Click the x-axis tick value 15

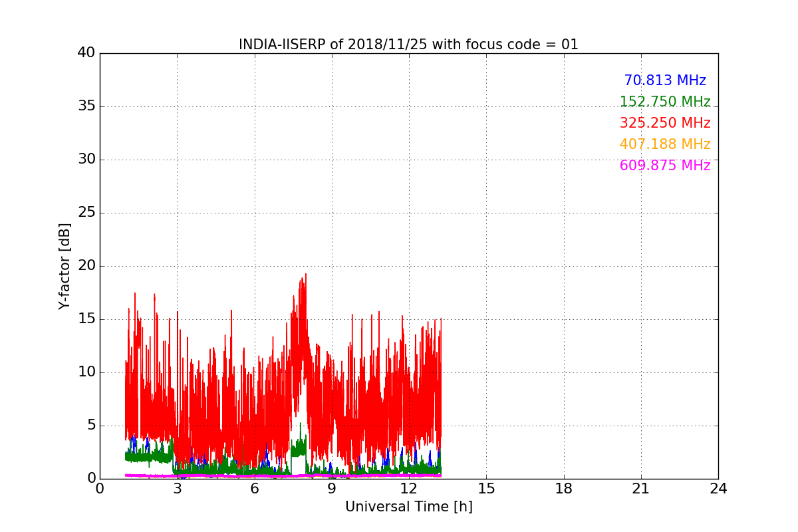(486, 489)
